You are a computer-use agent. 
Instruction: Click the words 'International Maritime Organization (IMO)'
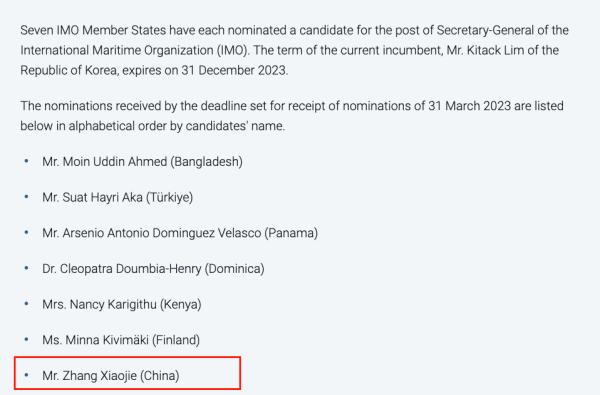point(135,51)
